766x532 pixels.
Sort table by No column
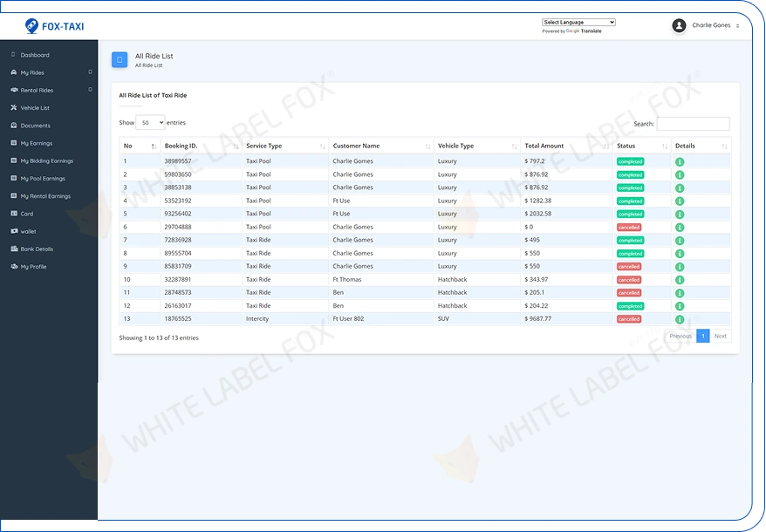click(140, 146)
